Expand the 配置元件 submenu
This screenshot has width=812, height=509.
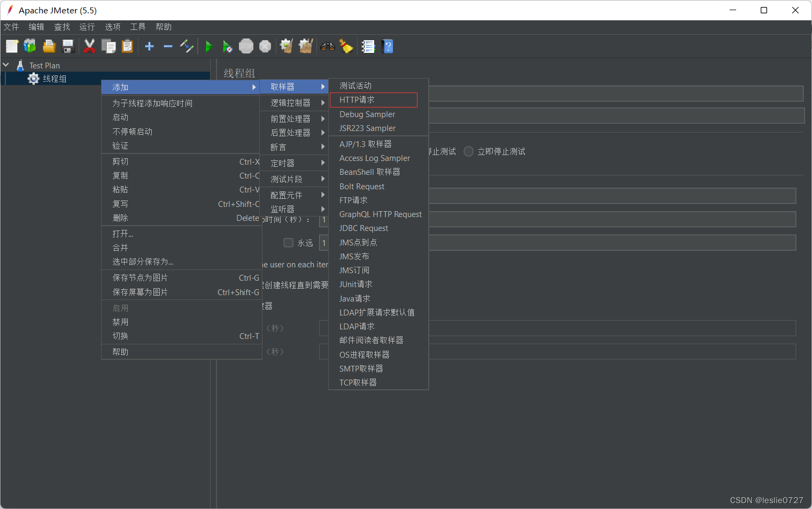[x=294, y=195]
